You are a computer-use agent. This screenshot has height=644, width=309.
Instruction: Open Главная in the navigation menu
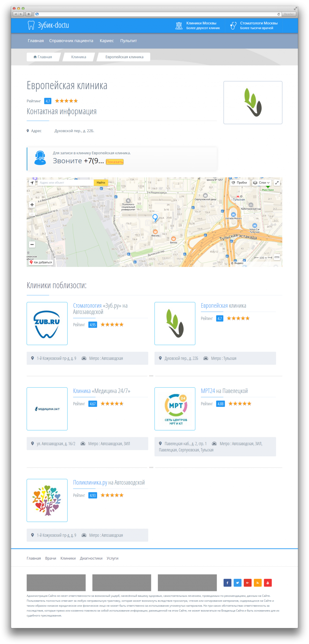(x=36, y=41)
